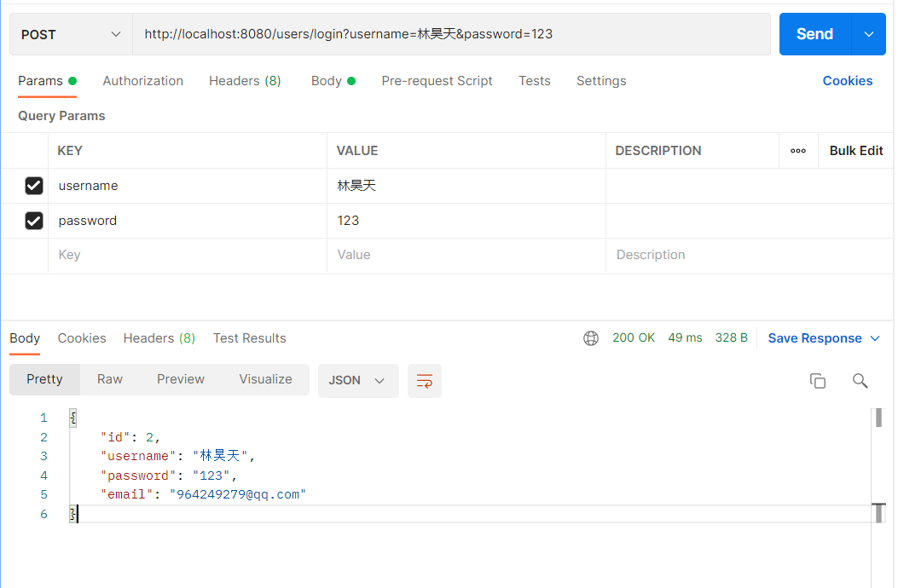Click the globe network icon
The image size is (898, 588).
pyautogui.click(x=590, y=338)
